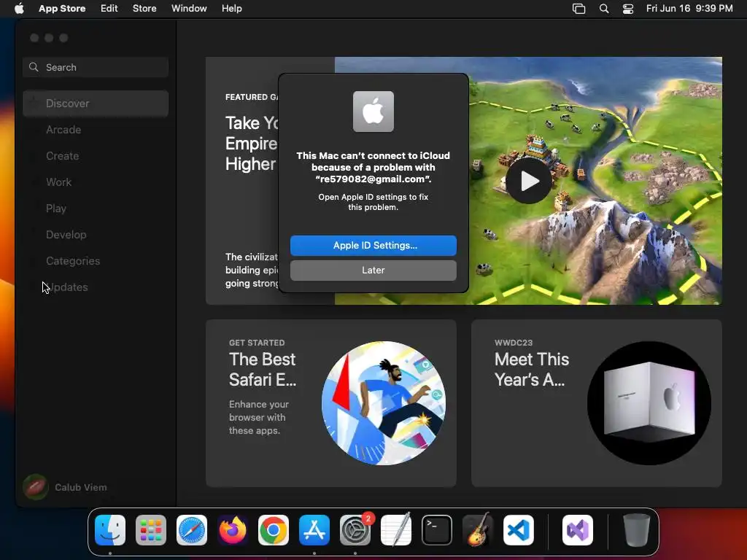Click the WWDC23 label
747x560 pixels.
[514, 343]
